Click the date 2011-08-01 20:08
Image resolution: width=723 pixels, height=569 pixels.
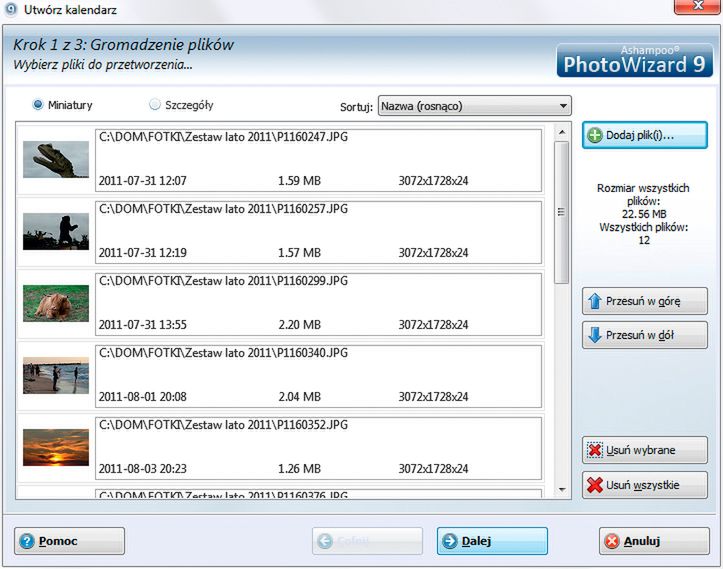click(142, 397)
